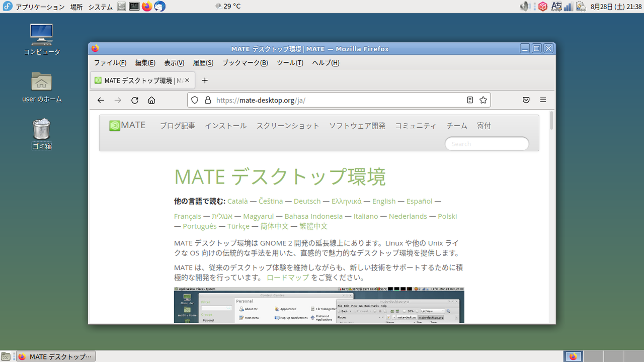The image size is (644, 362).
Task: Open the ツール(T) menu
Action: (x=290, y=63)
